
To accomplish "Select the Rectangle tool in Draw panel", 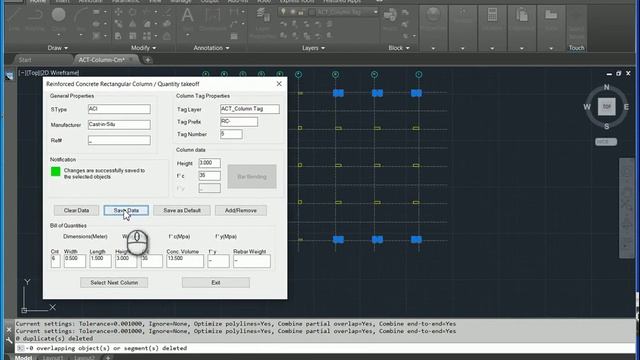I will click(x=96, y=12).
